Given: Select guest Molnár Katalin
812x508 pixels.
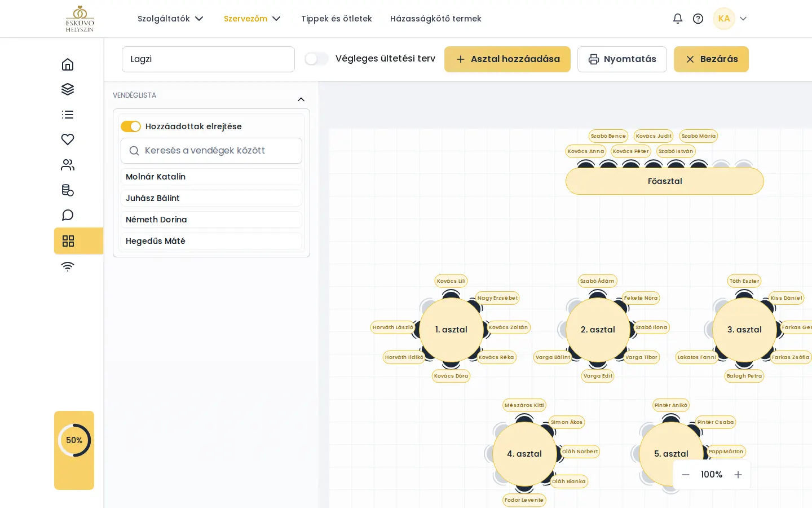Looking at the screenshot, I should (211, 177).
